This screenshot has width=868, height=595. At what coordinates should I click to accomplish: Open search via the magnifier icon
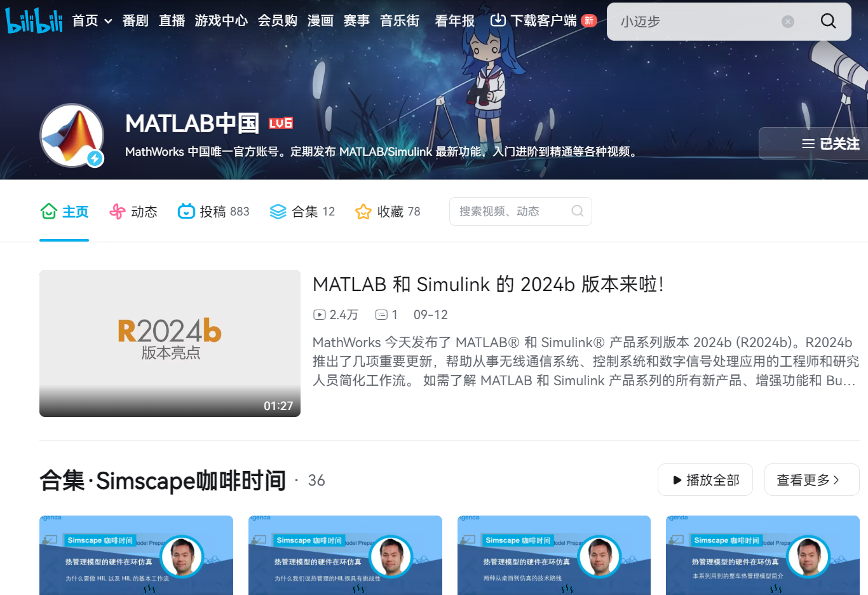827,21
